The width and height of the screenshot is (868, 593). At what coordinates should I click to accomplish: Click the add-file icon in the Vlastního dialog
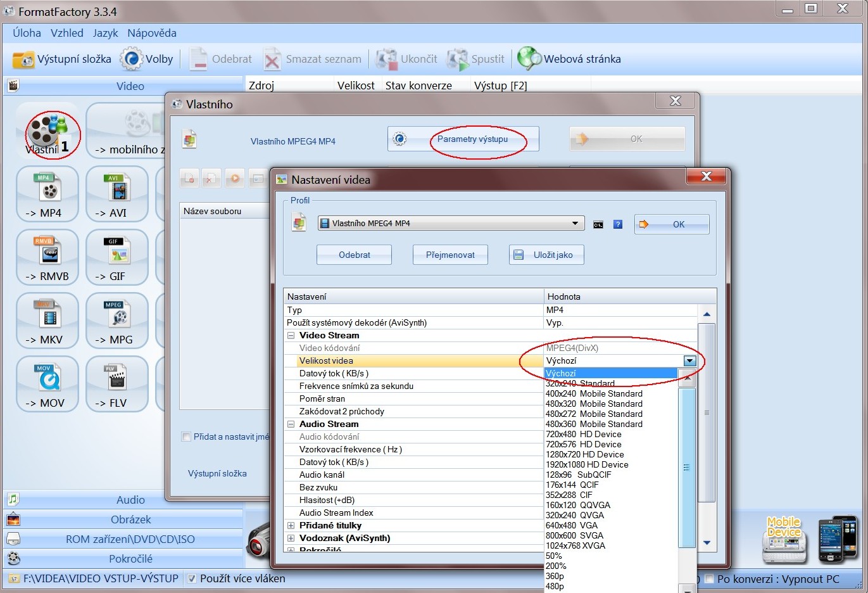click(x=189, y=179)
